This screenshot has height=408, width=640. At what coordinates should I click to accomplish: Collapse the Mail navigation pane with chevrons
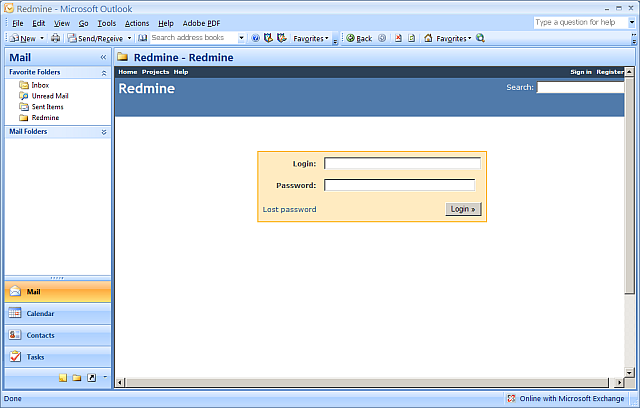[103, 58]
